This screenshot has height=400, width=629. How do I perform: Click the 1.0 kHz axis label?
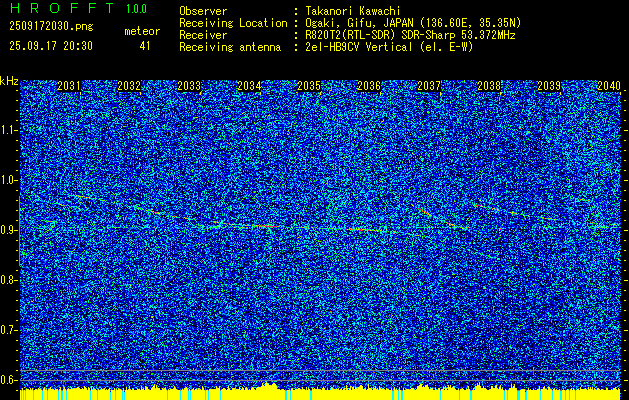pyautogui.click(x=9, y=180)
